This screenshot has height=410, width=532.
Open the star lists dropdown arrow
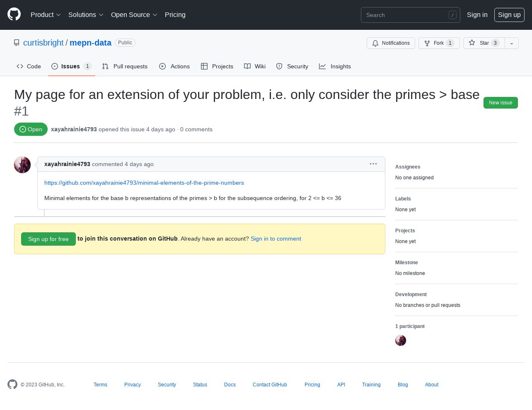(x=512, y=43)
